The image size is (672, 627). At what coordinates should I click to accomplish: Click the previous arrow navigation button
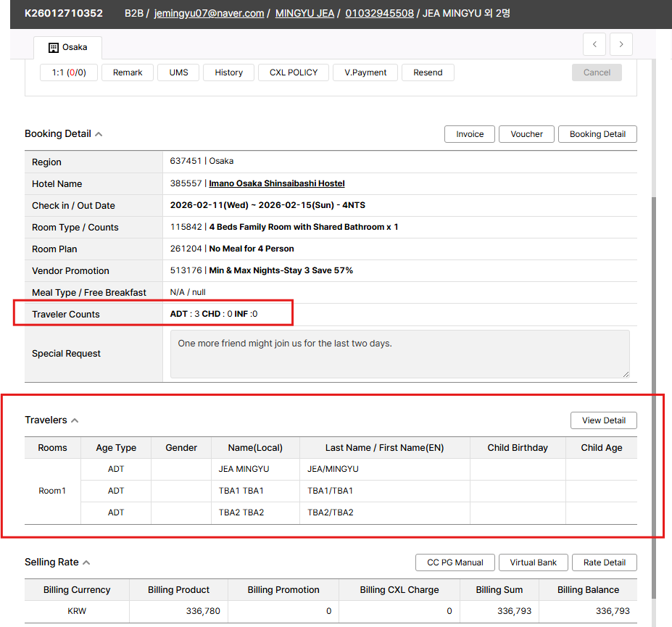tap(594, 44)
